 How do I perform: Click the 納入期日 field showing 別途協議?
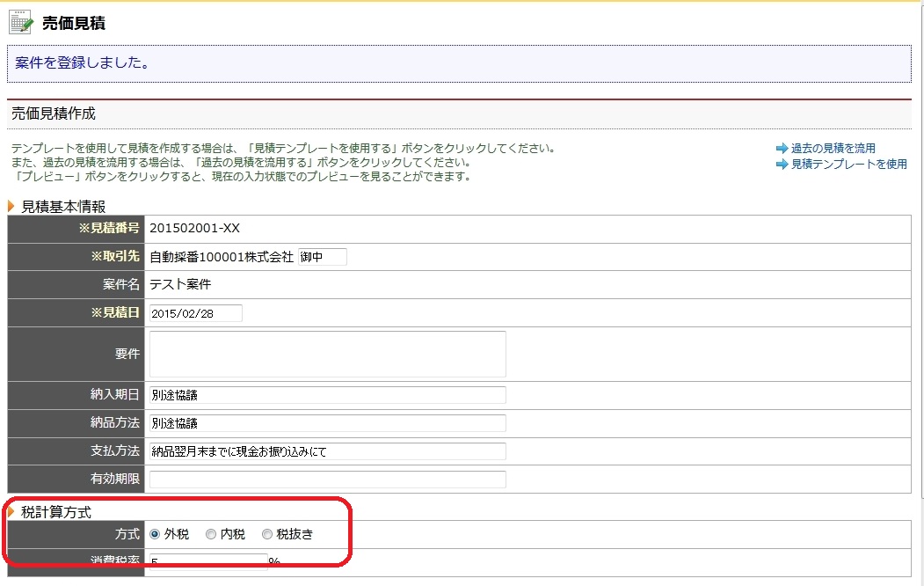327,394
